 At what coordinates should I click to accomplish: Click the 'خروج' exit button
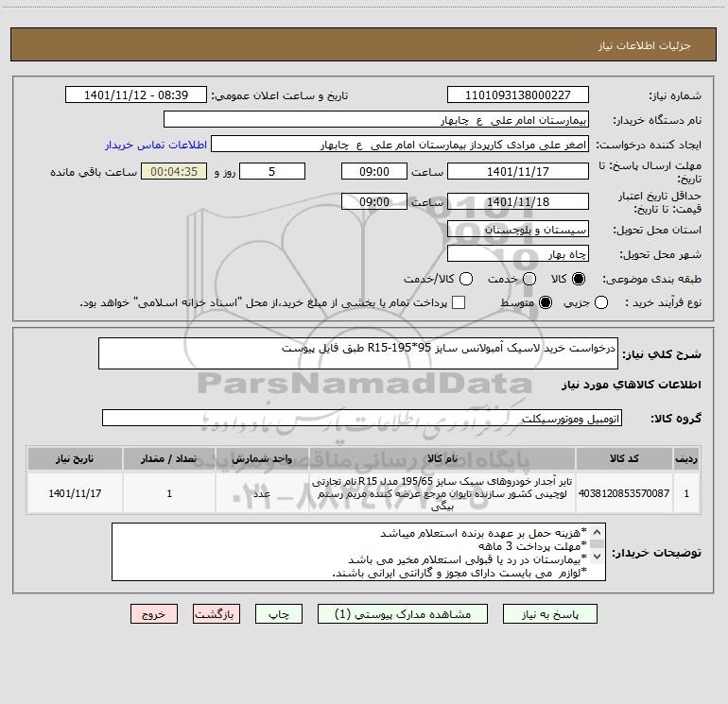(154, 614)
